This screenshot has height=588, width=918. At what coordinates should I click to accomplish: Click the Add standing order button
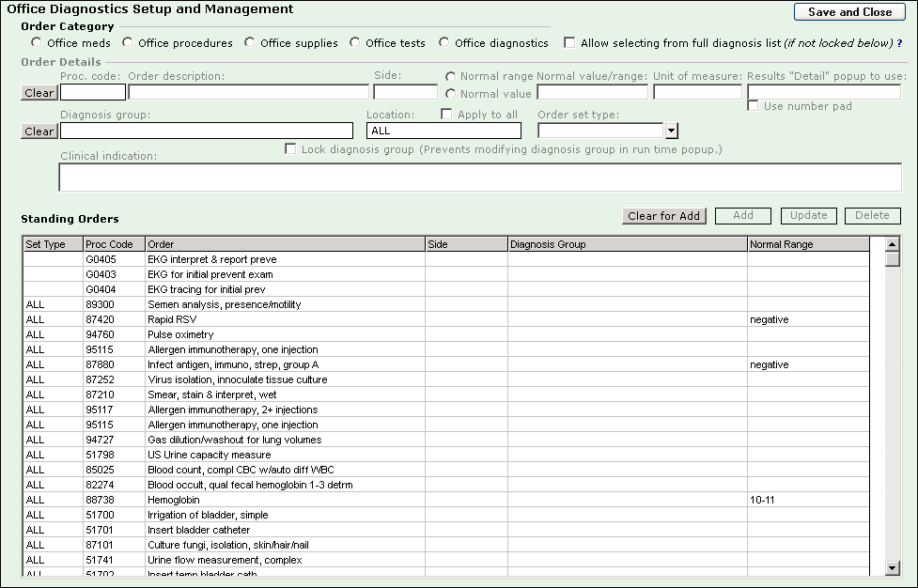(x=743, y=216)
